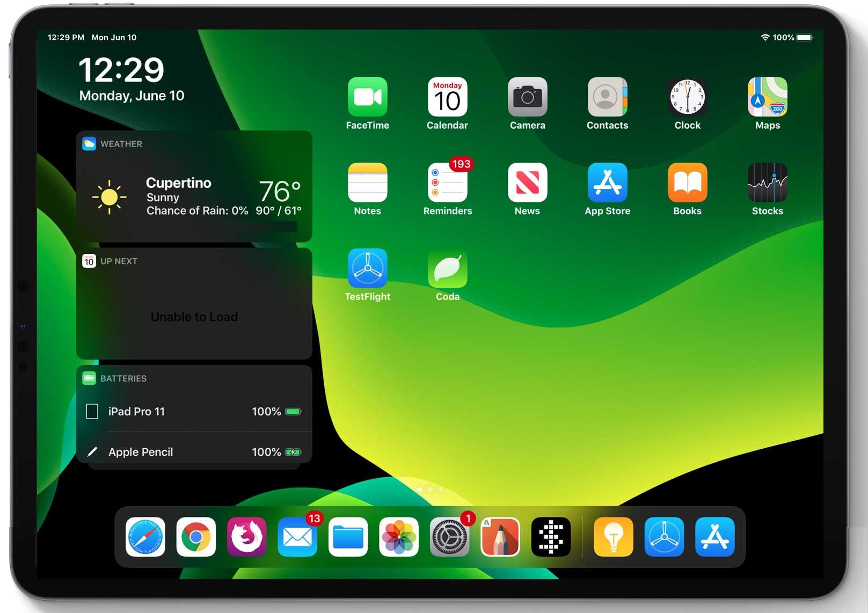Open TestFlight on the home screen
This screenshot has width=868, height=613.
point(368,268)
